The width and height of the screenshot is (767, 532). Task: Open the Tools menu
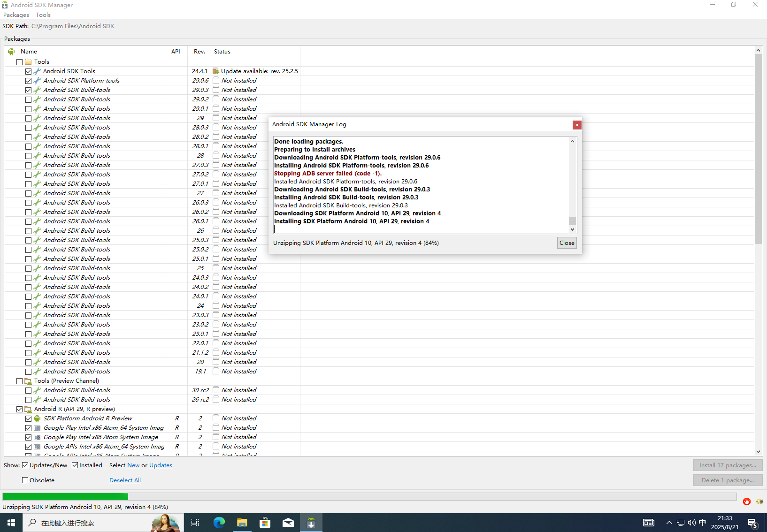pyautogui.click(x=43, y=15)
